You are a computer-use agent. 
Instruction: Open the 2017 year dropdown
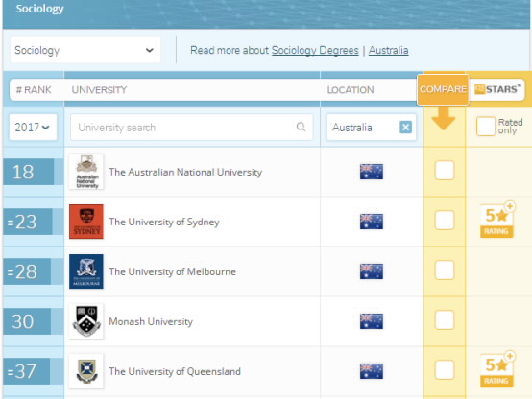pyautogui.click(x=33, y=128)
